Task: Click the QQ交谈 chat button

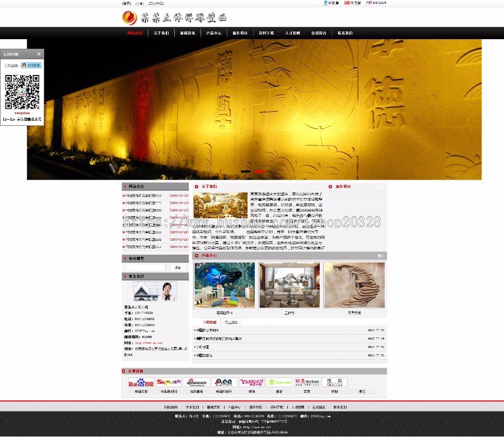Action: [31, 65]
